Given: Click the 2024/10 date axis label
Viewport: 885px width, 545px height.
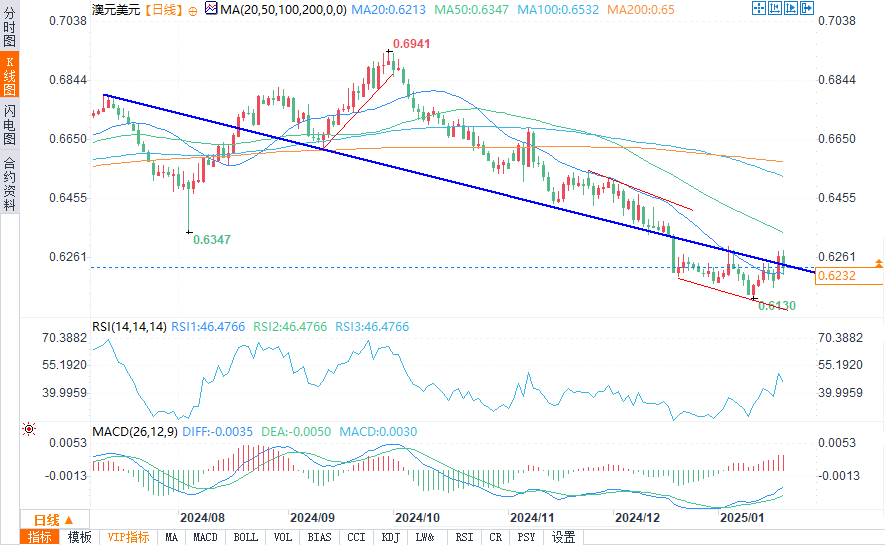Looking at the screenshot, I should coord(417,518).
